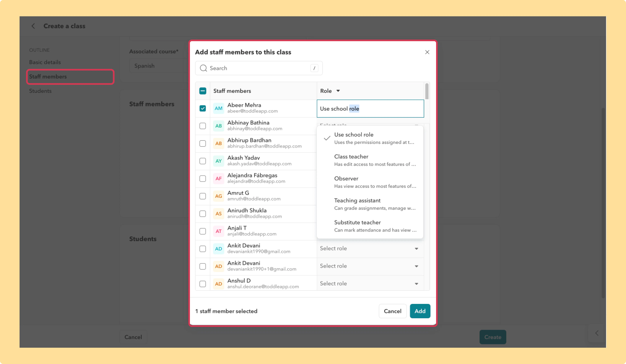The height and width of the screenshot is (364, 626).
Task: Click the email anjali@toddleapp.com
Action: [x=252, y=234]
